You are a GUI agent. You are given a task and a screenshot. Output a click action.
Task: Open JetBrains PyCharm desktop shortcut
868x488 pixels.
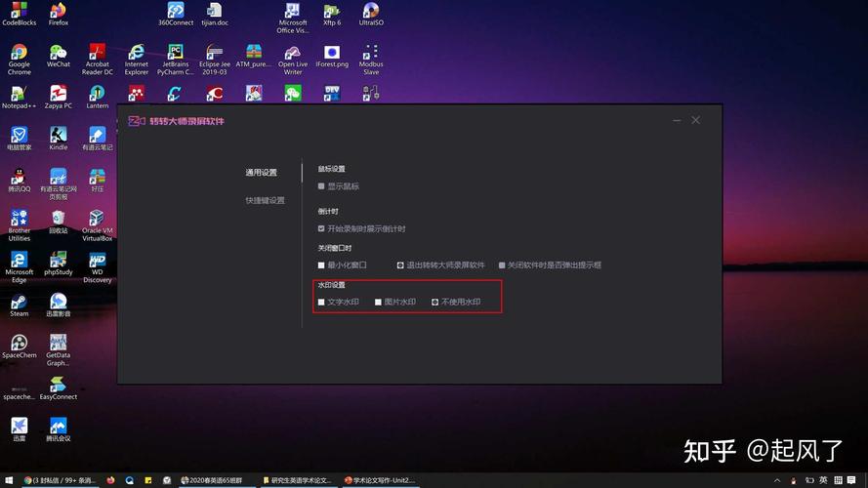(x=176, y=60)
